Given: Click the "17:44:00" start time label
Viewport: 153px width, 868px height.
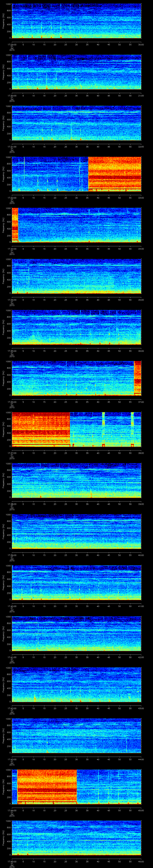Looking at the screenshot, I should point(12,810).
